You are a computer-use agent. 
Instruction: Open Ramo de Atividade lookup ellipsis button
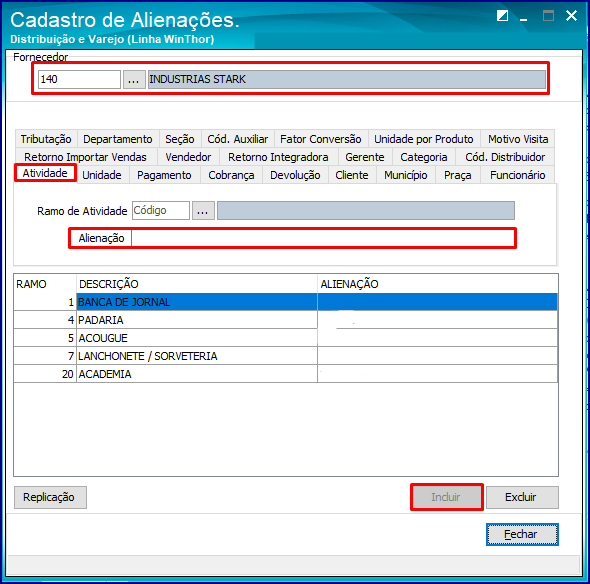coord(203,211)
